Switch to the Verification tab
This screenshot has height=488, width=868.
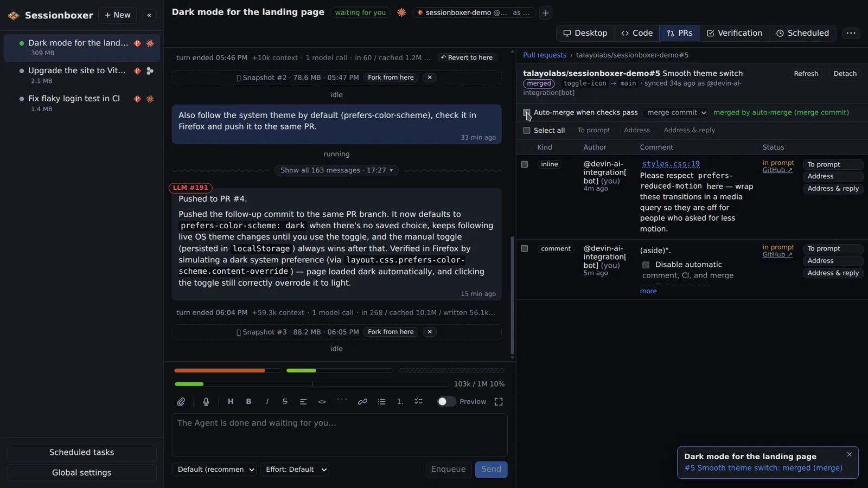tap(735, 33)
